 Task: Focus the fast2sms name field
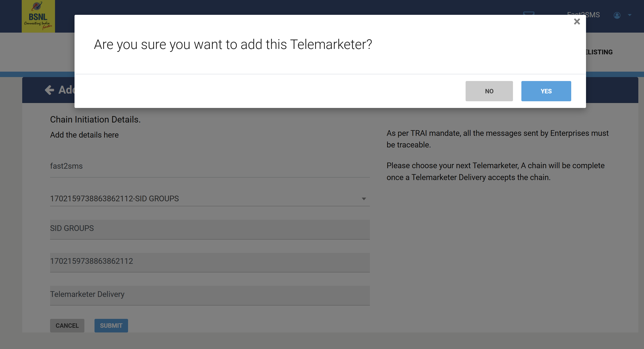point(210,166)
